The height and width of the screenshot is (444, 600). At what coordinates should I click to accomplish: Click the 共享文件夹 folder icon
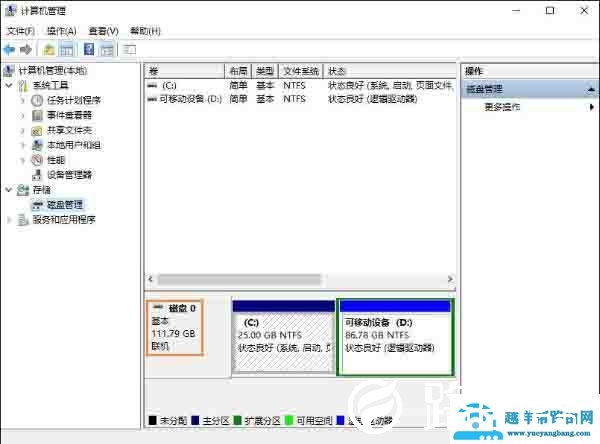[37, 131]
